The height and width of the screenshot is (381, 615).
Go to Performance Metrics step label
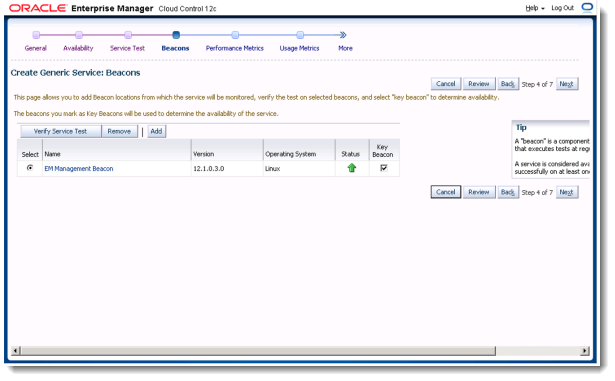click(x=235, y=48)
